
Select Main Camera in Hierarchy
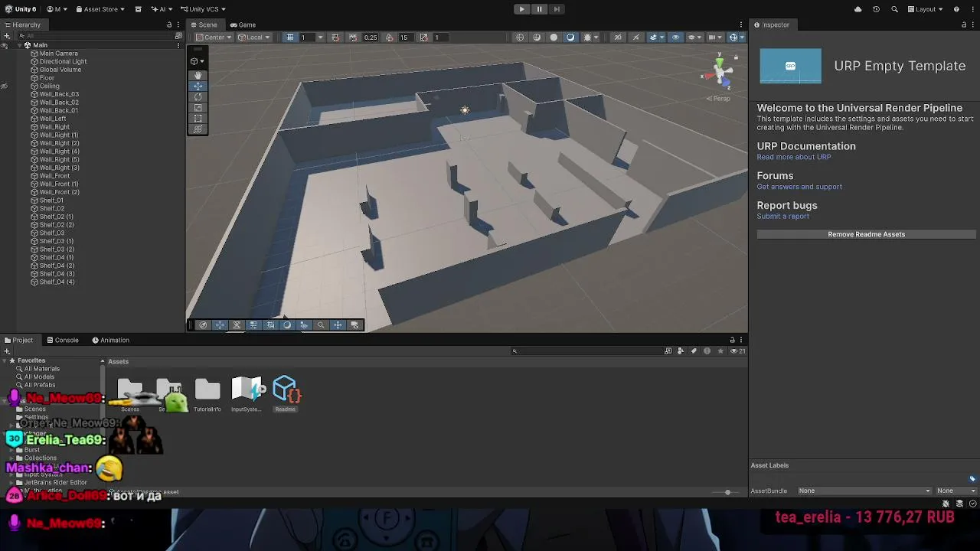coord(59,54)
